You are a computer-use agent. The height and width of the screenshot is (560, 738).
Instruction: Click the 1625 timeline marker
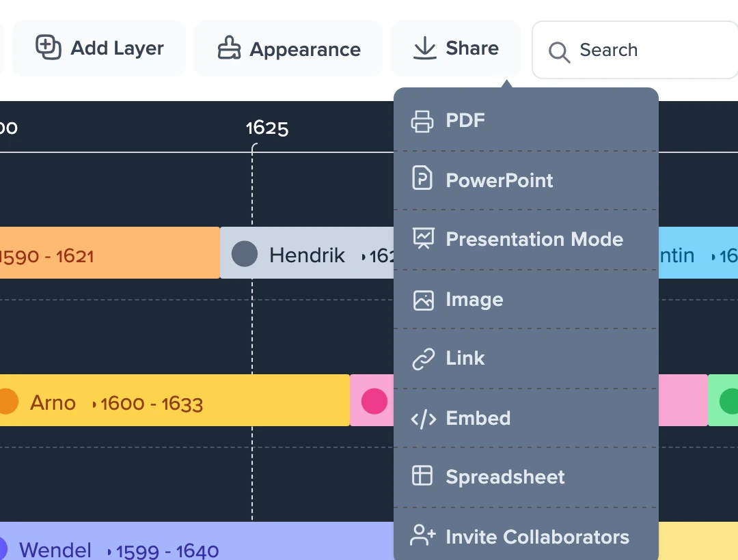click(x=267, y=128)
